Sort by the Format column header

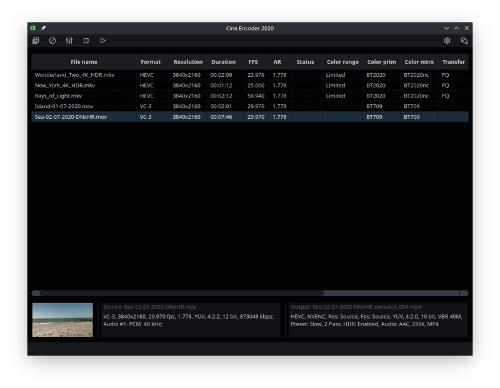coord(150,62)
